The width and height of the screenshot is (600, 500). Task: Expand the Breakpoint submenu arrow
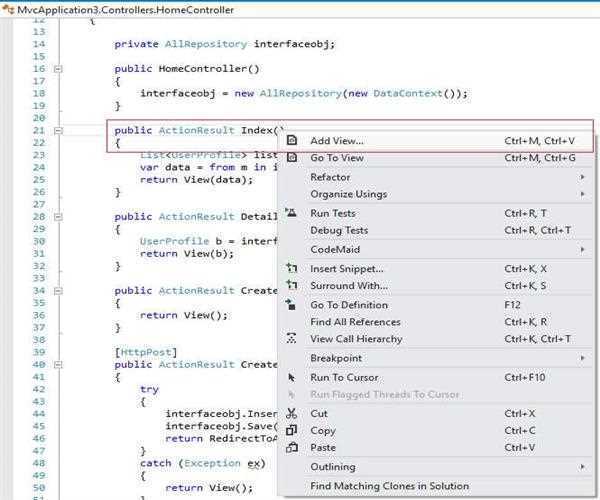click(x=582, y=358)
